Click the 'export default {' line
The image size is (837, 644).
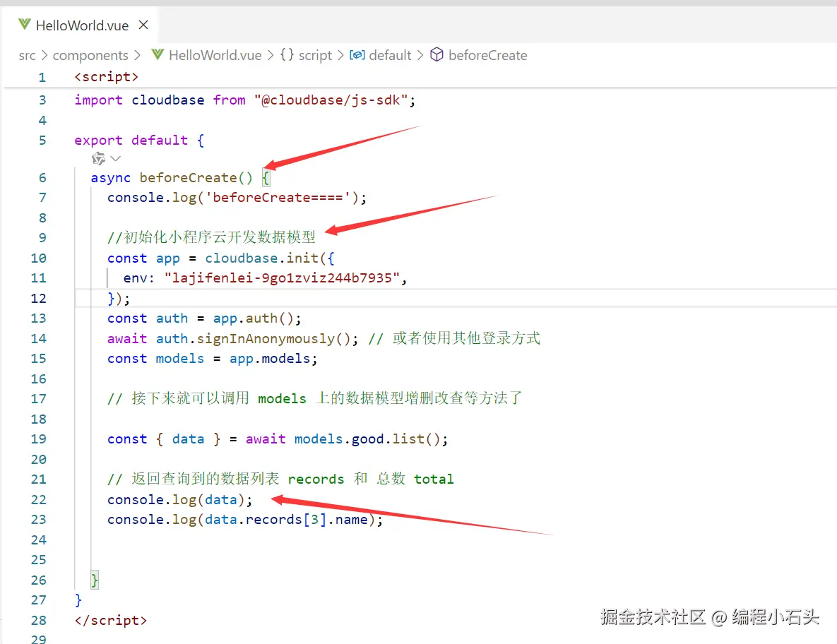[x=139, y=141]
